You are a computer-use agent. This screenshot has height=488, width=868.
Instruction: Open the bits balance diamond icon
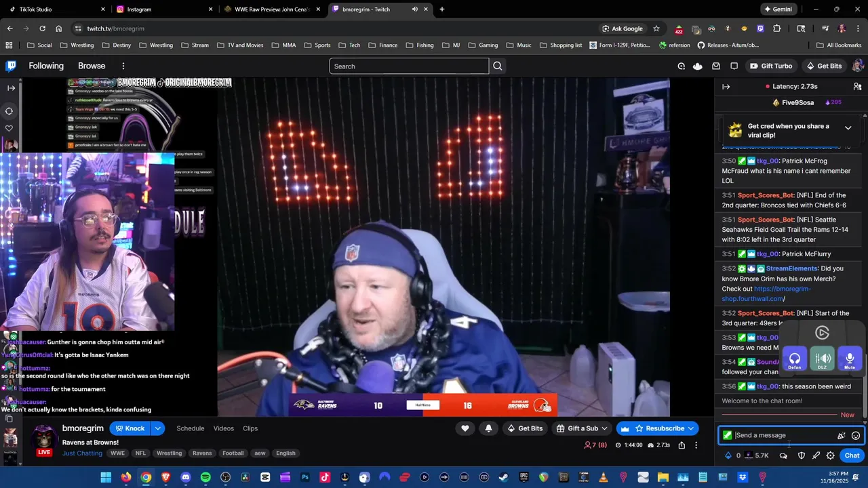(728, 455)
